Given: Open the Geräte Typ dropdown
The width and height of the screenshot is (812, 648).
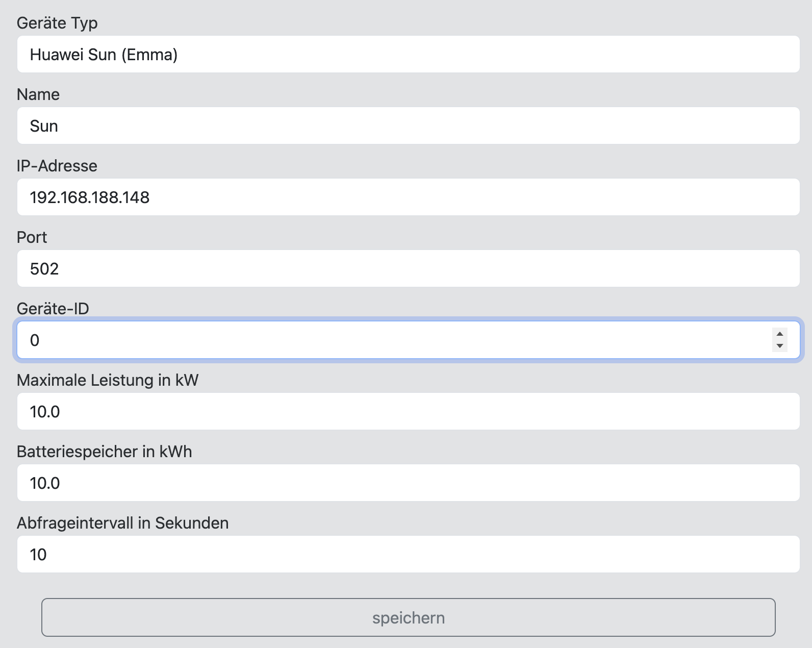Looking at the screenshot, I should tap(408, 54).
